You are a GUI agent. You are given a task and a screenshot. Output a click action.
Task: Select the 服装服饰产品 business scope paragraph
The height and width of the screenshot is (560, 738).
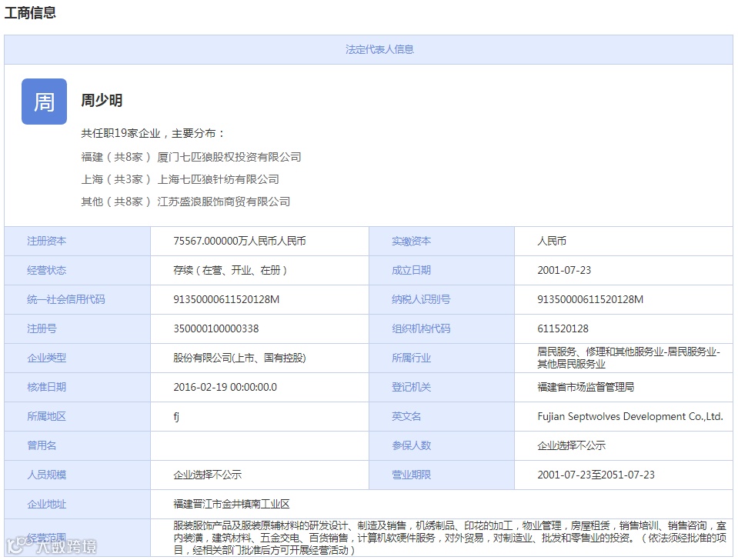pos(450,538)
